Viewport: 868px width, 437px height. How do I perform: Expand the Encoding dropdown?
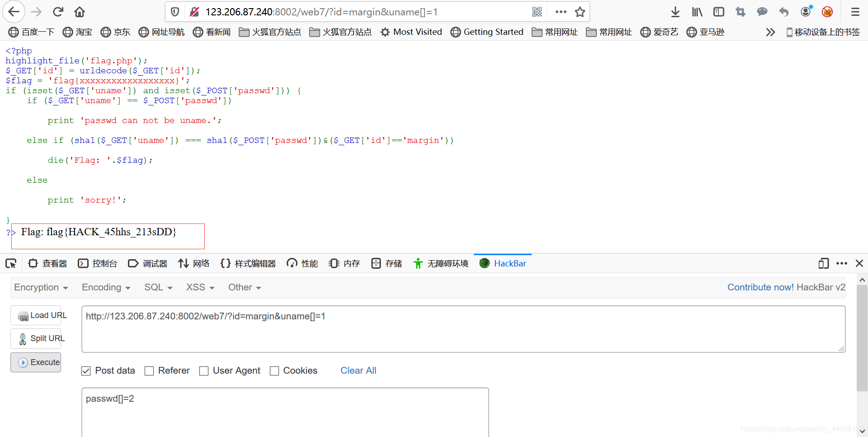pos(106,287)
